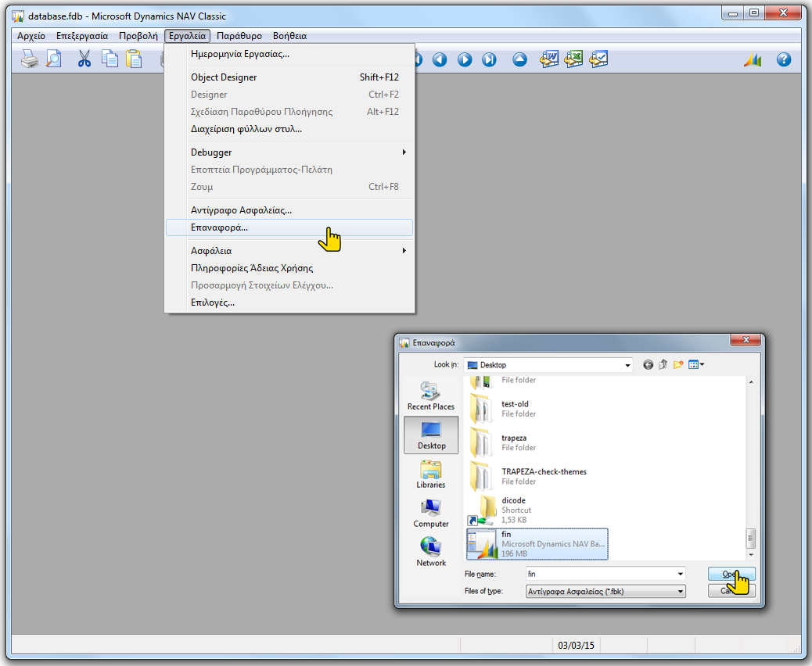Expand the File name dropdown arrow
Screen dimensions: 812x666
(x=680, y=574)
